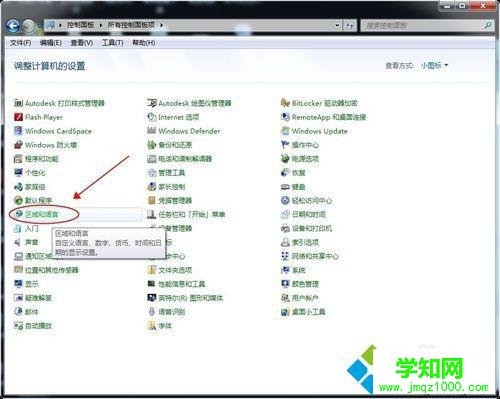Click the Forward navigation arrow button
Screen dimensions: 500x399
coord(29,25)
